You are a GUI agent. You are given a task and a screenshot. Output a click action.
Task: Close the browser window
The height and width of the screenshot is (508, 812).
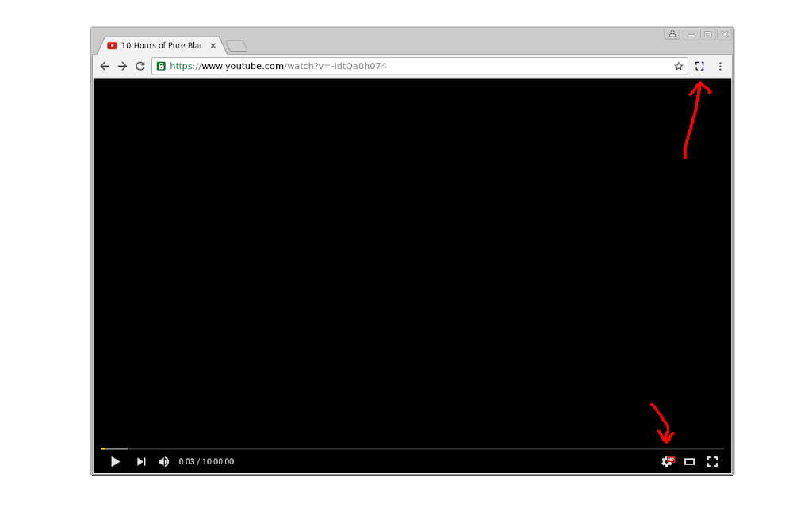coord(725,34)
